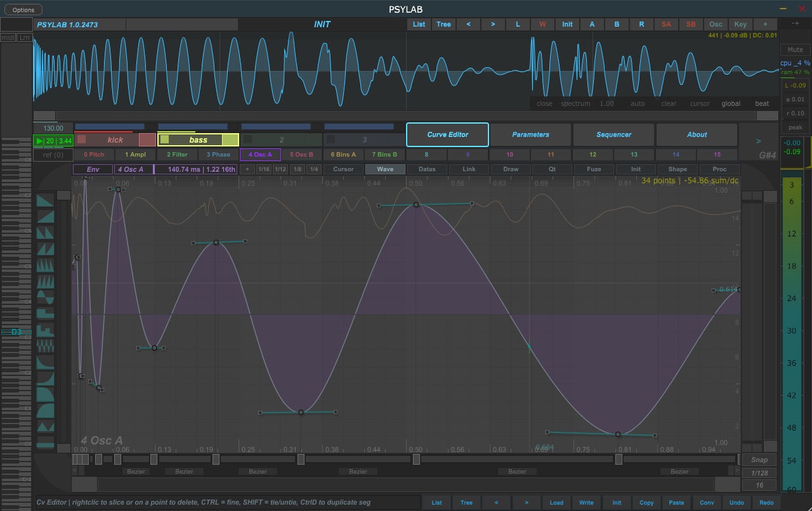Click the yellow square left of bass label
Viewport: 812px width, 511px height.
tap(165, 139)
